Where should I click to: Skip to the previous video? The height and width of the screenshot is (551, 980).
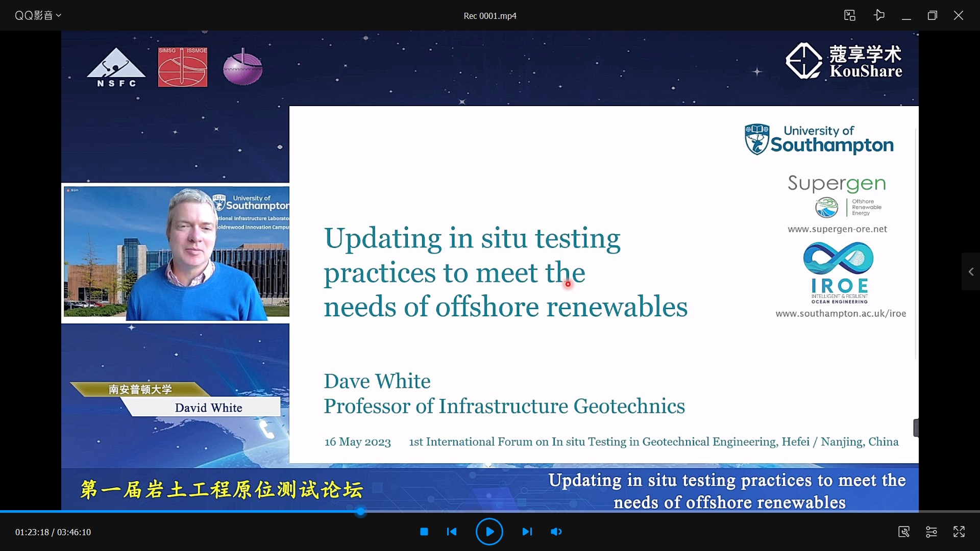coord(452,532)
